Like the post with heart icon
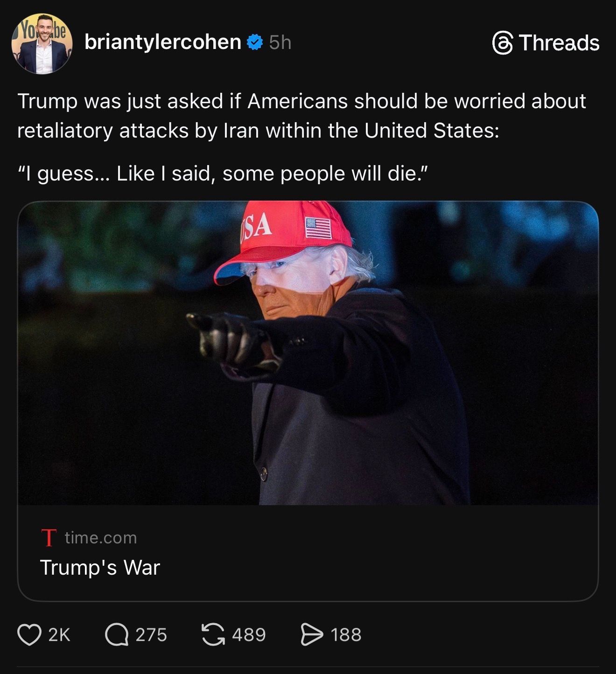The image size is (616, 674). point(29,635)
